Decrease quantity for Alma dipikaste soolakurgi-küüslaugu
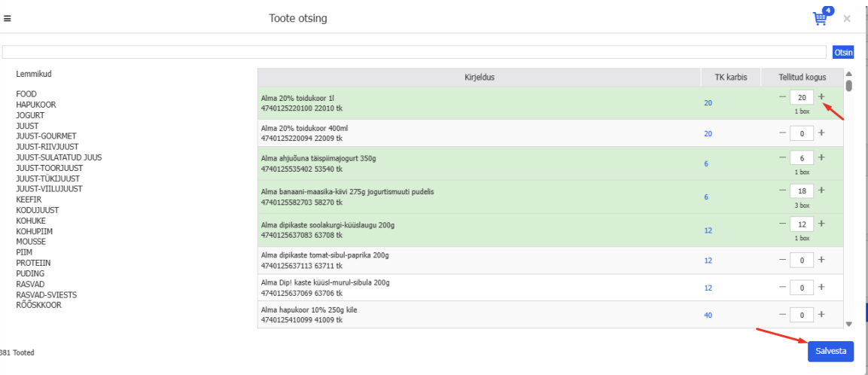The width and height of the screenshot is (868, 375). coord(783,224)
